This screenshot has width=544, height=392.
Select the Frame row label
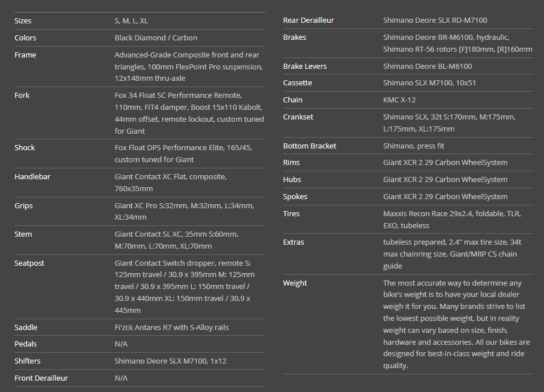coord(25,55)
